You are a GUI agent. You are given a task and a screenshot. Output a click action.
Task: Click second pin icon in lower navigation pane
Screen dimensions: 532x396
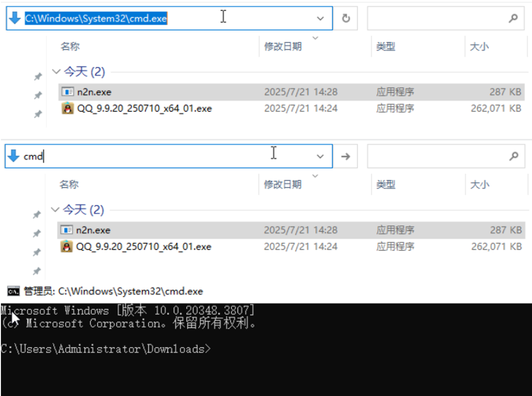tap(37, 233)
